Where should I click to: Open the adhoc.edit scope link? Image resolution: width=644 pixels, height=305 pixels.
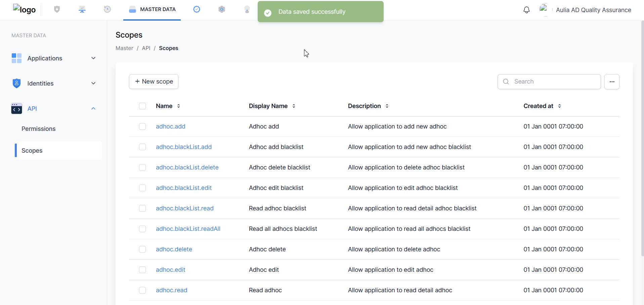click(x=170, y=270)
